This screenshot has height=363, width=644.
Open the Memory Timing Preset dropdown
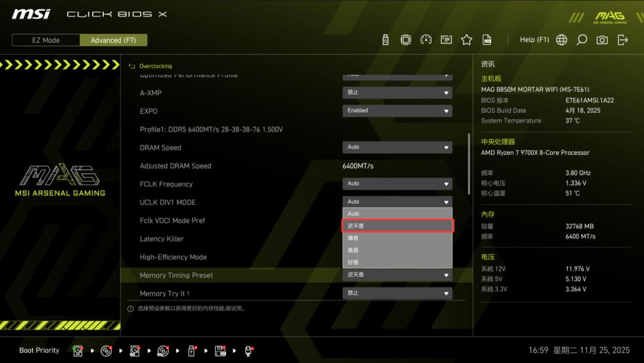click(x=397, y=275)
